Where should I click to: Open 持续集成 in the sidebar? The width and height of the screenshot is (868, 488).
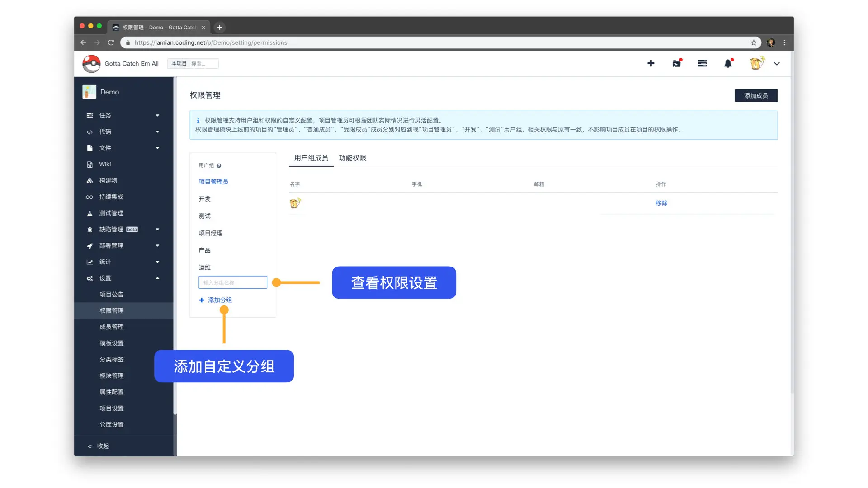[111, 197]
